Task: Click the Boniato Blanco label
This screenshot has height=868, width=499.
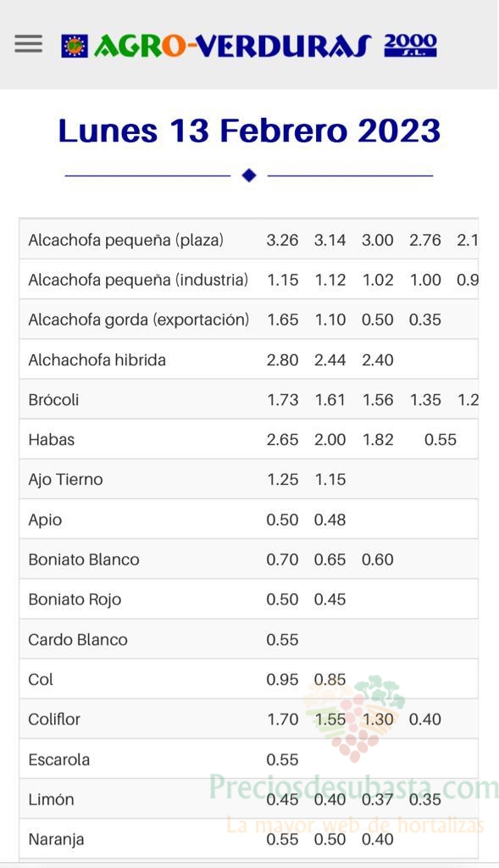Action: [x=84, y=559]
